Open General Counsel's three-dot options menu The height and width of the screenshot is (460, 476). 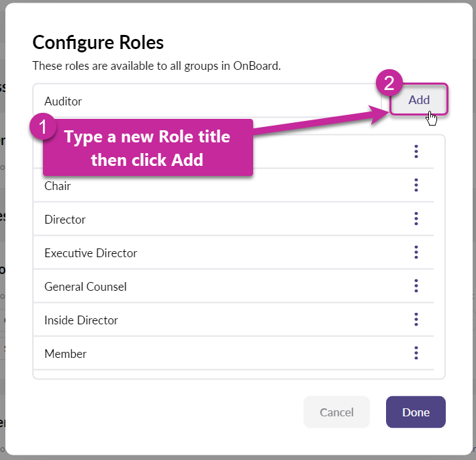(416, 286)
